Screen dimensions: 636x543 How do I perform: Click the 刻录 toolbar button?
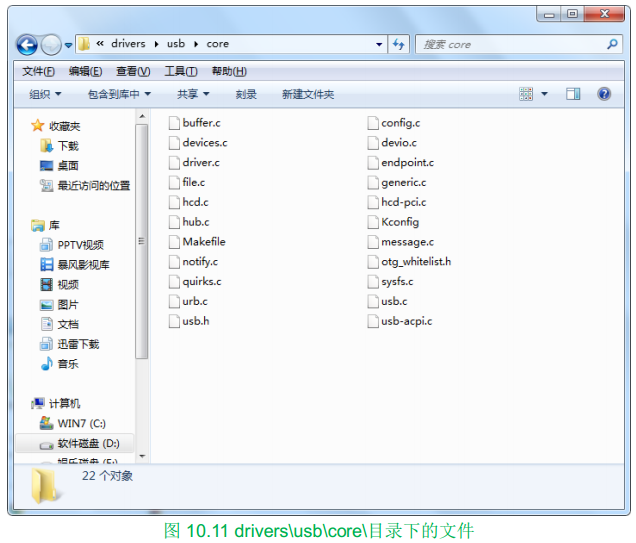pos(246,94)
